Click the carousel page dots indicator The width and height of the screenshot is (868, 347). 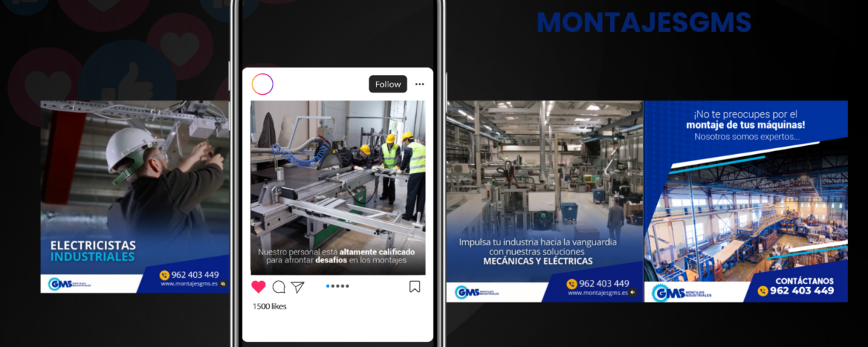[x=338, y=286]
